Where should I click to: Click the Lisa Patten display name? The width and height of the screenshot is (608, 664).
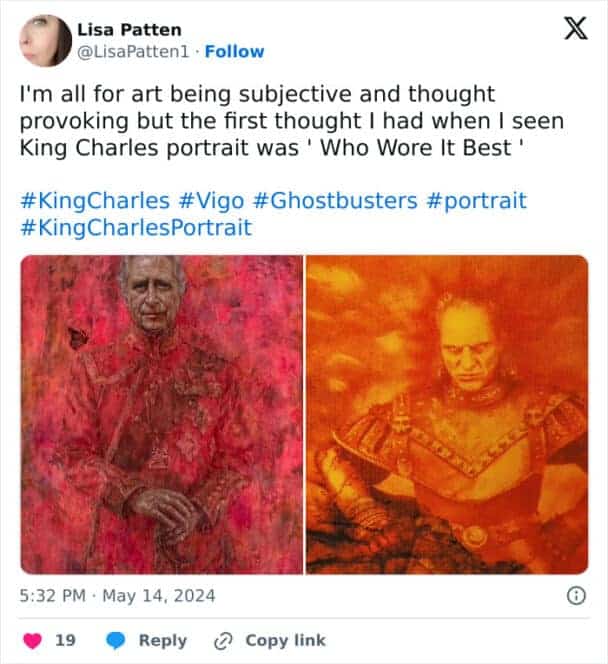(x=129, y=30)
